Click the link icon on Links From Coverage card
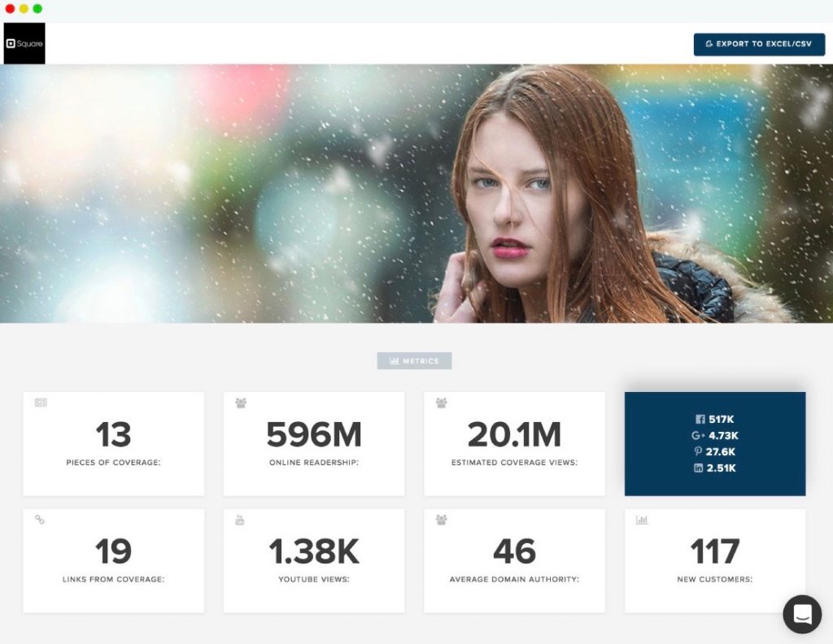The width and height of the screenshot is (833, 644). pyautogui.click(x=40, y=520)
